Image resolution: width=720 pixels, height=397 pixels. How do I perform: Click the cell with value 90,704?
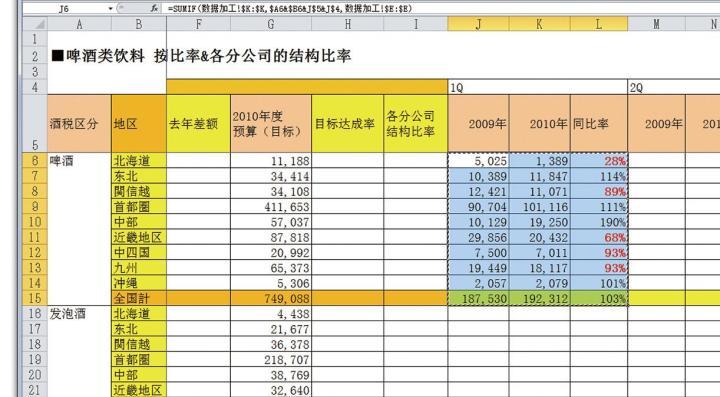478,207
